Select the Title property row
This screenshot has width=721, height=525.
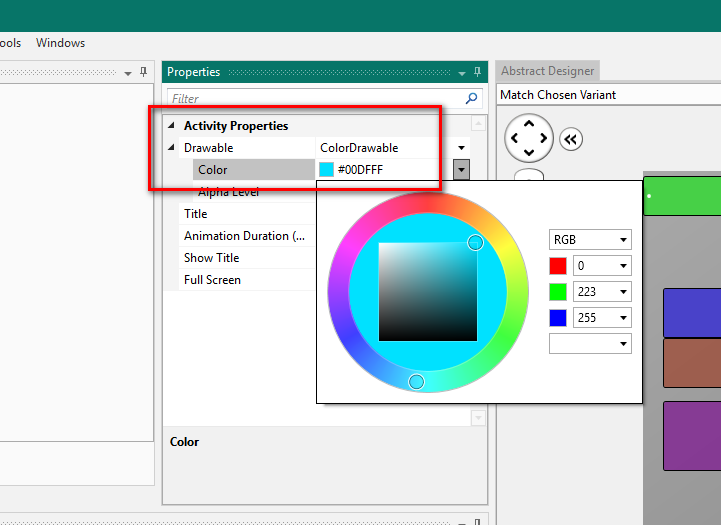click(247, 214)
